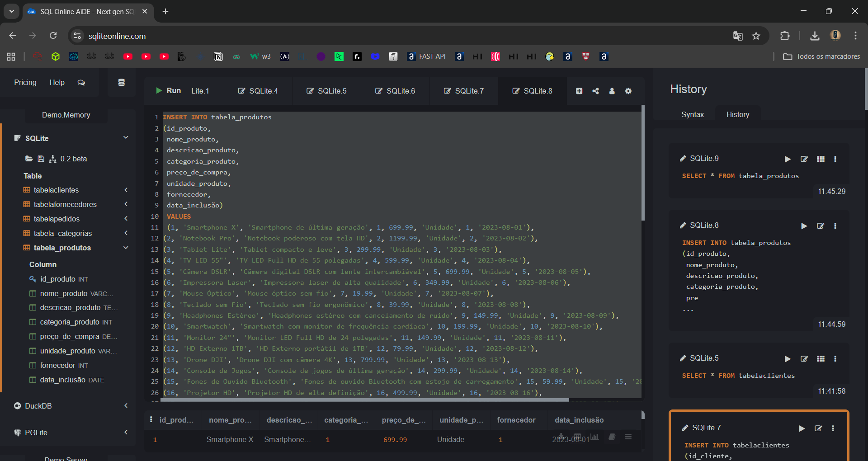The image size is (868, 461).
Task: Open the user account icon
Action: pos(612,91)
